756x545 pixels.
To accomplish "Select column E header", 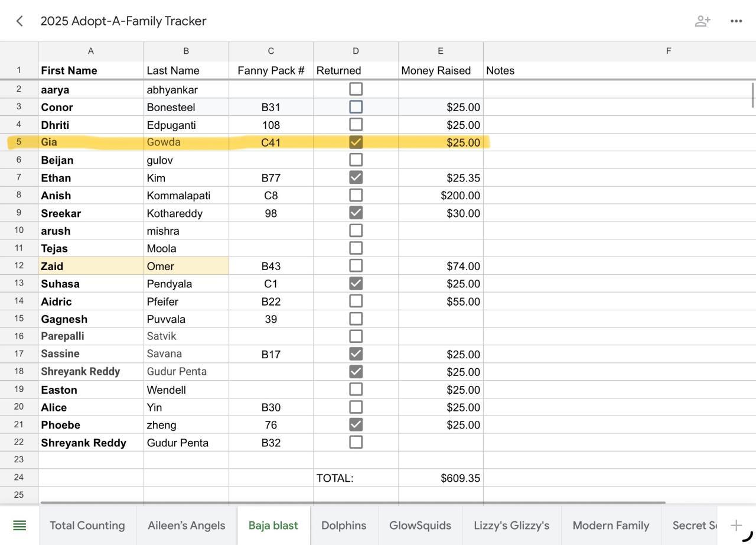I will tap(441, 51).
